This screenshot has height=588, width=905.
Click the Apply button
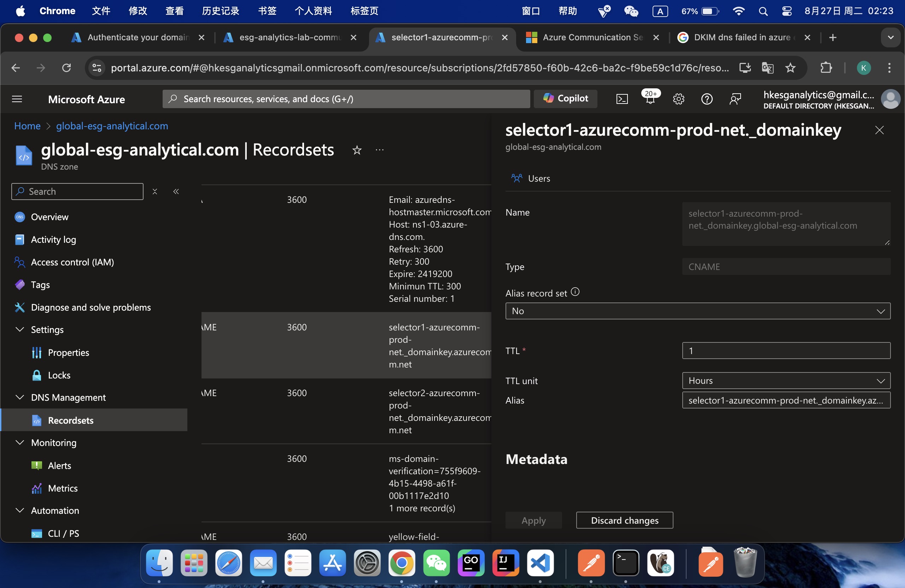pos(533,520)
